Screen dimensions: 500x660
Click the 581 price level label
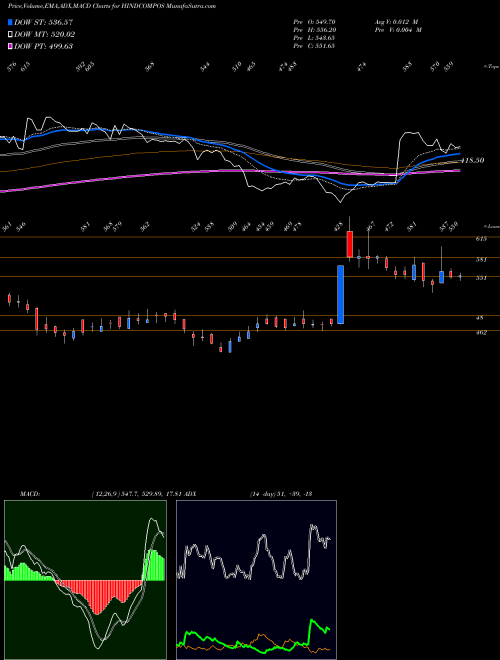(x=482, y=260)
